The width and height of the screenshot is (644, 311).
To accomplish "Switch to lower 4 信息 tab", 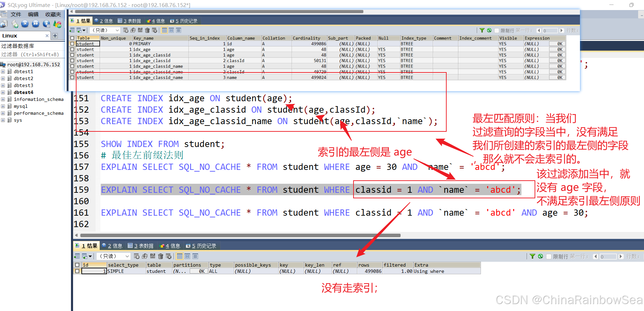I will coord(170,246).
